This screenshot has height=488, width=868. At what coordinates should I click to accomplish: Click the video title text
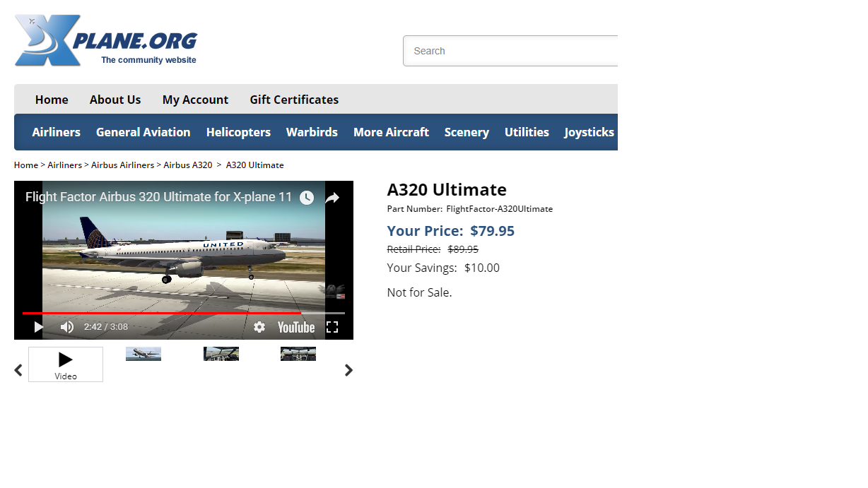point(158,197)
